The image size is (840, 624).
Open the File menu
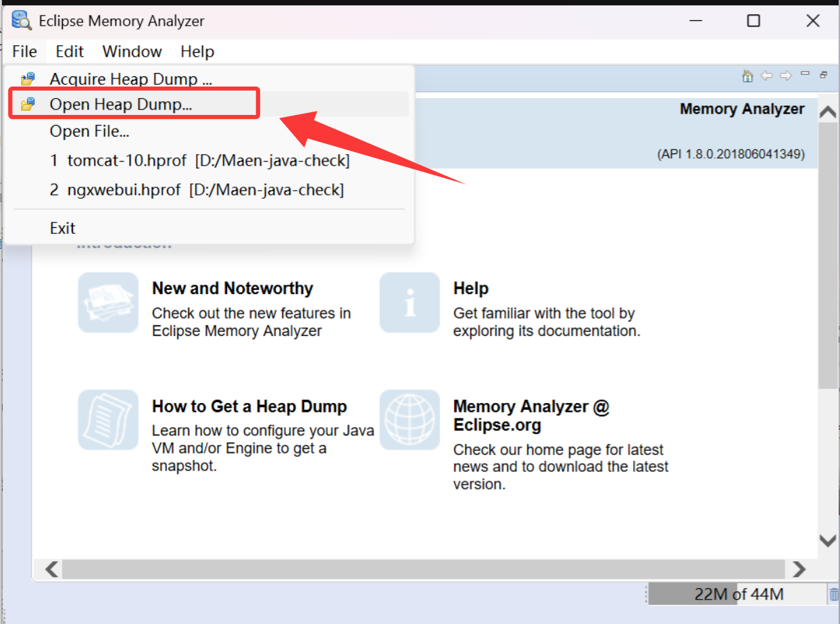25,51
